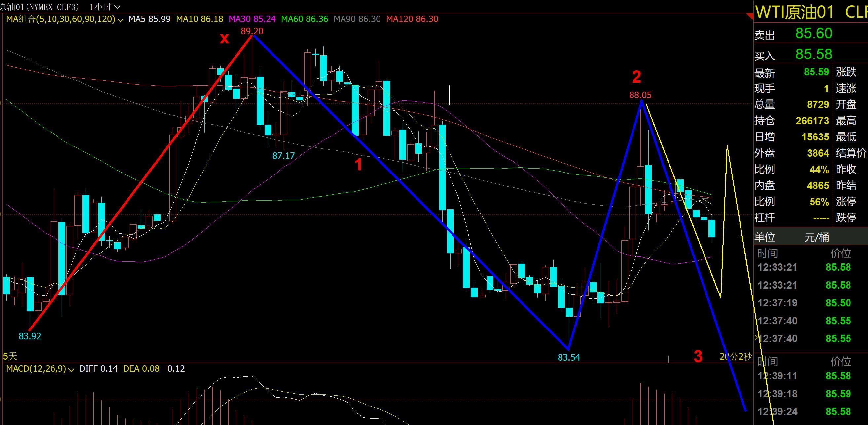Click the DEA 0.08 reading
Screen dimensions: 868x425
[x=141, y=369]
